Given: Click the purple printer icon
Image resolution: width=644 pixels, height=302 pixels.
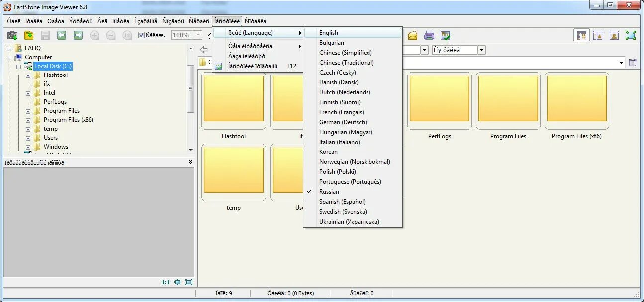Looking at the screenshot, I should [x=429, y=35].
